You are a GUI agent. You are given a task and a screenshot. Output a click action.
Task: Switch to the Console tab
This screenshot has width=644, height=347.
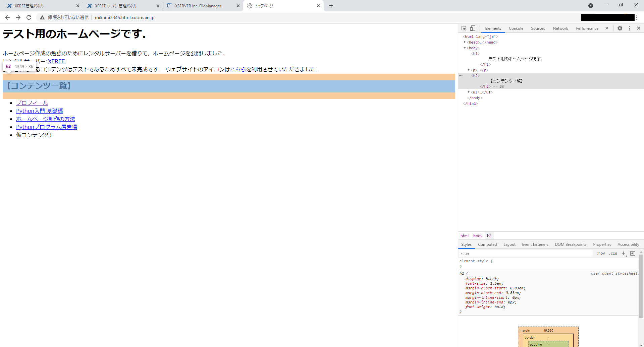(x=516, y=28)
